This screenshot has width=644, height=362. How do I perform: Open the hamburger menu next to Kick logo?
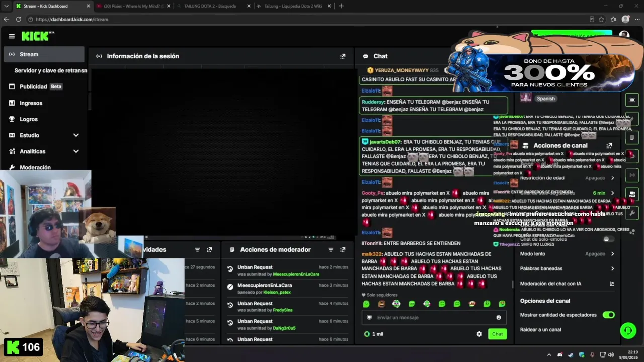point(12,36)
